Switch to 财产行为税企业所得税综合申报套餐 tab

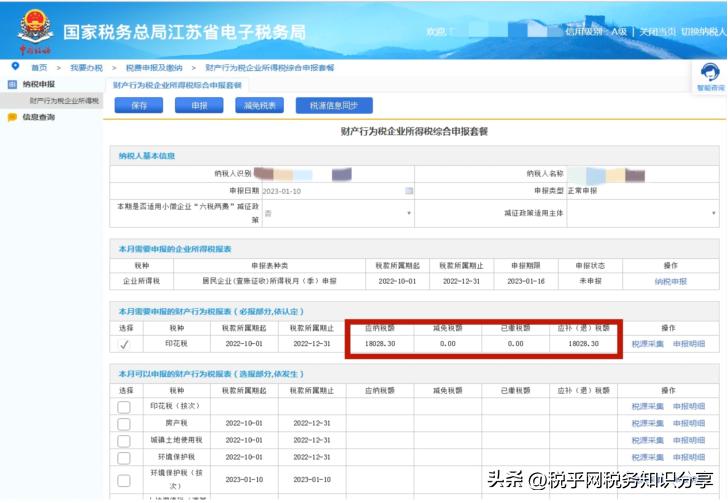(177, 85)
